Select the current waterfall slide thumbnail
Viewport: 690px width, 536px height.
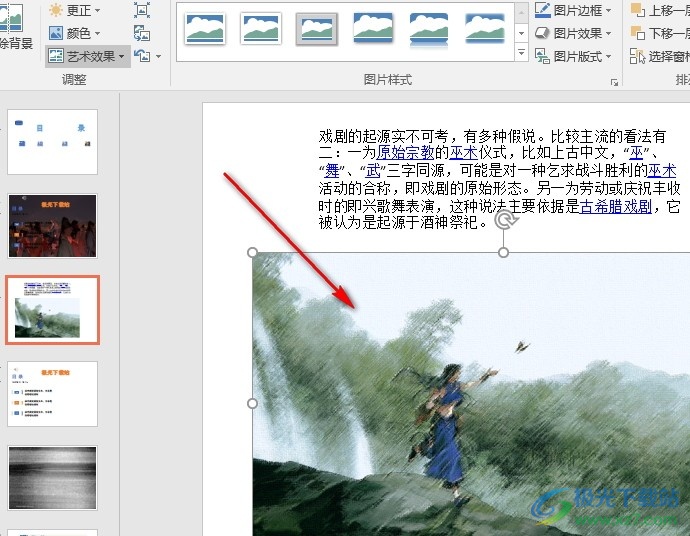coord(52,310)
